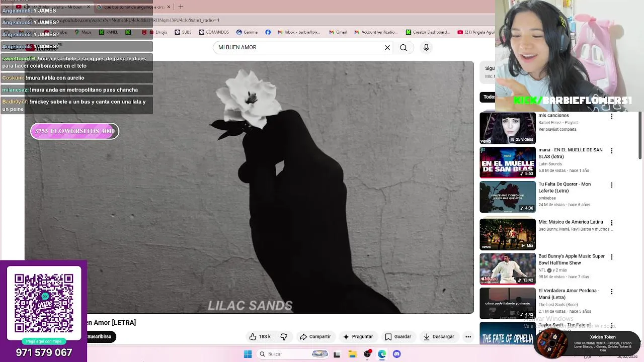Open The Fate of Ophelia video thumbnail

coord(508,333)
